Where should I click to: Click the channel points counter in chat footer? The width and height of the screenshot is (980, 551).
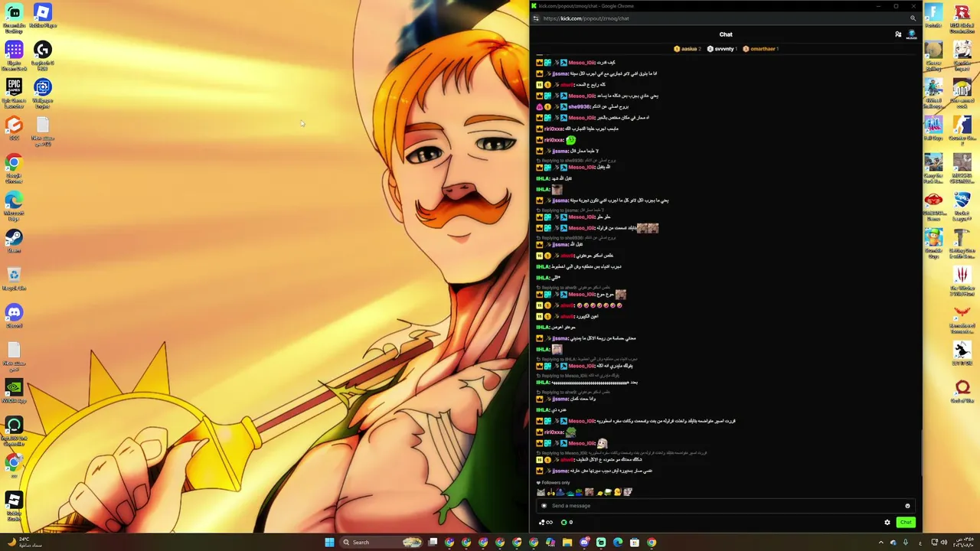pos(567,523)
